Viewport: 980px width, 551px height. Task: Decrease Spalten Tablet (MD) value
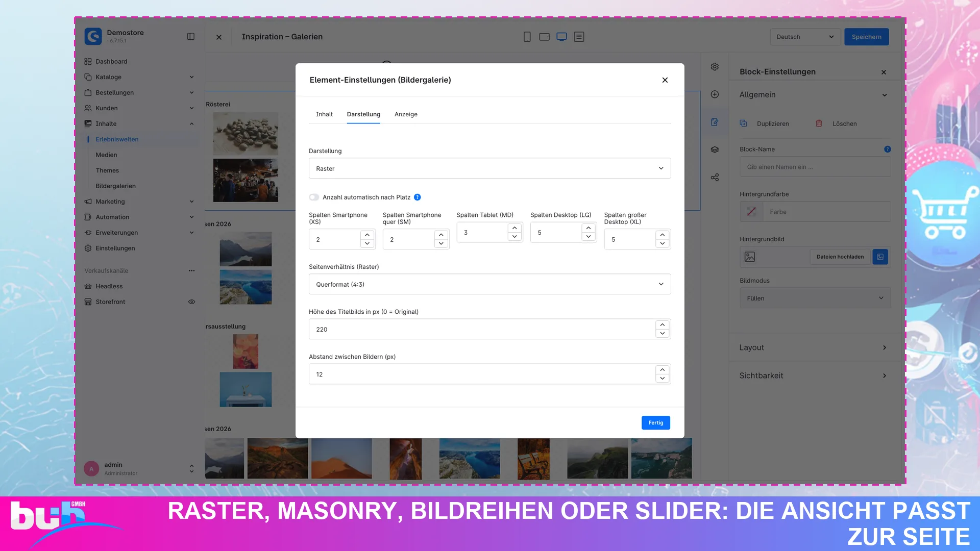[514, 237]
